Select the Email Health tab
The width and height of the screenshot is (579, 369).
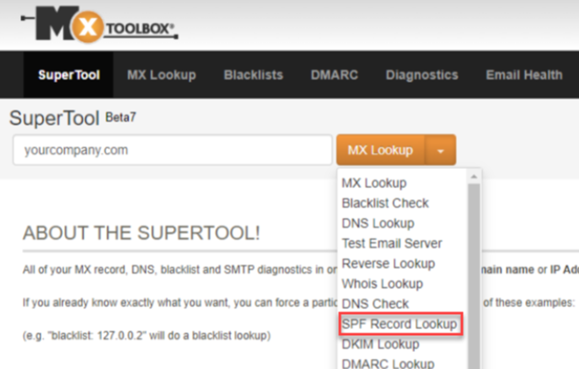tap(524, 75)
